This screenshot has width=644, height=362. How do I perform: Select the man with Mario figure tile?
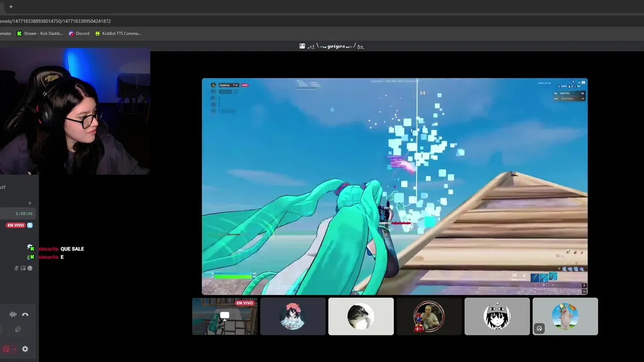coord(429,316)
